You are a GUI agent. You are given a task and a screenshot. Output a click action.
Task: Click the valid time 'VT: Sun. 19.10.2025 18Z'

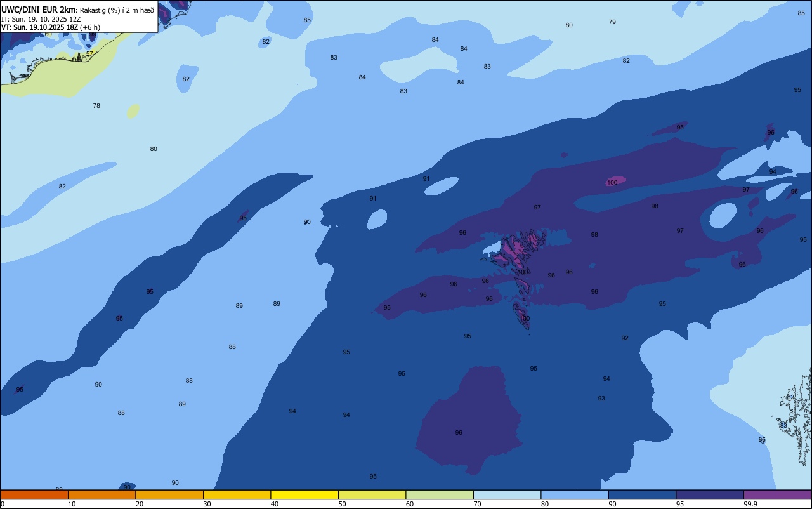39,27
